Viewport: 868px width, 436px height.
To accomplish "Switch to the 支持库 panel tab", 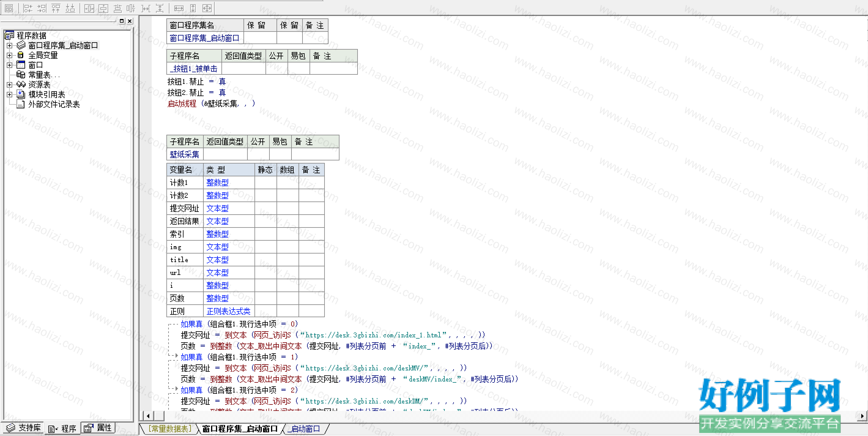I will (24, 428).
